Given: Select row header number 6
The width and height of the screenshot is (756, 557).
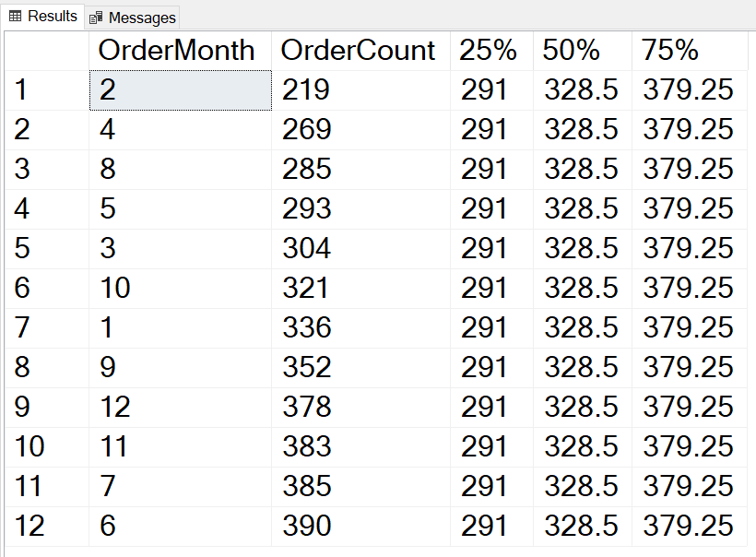Looking at the screenshot, I should point(44,288).
